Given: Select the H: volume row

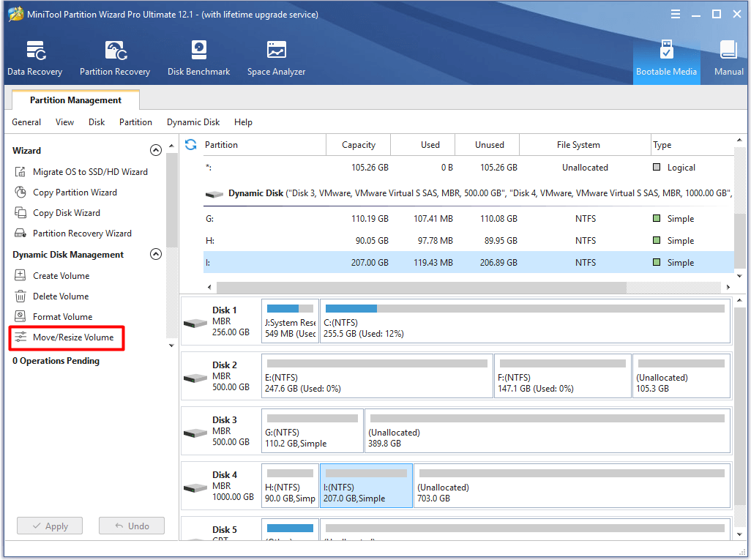Looking at the screenshot, I should (x=468, y=241).
